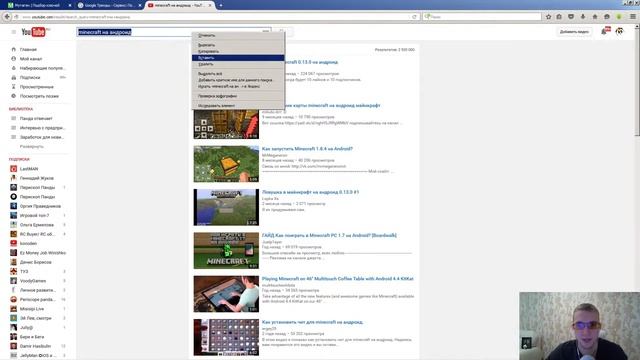The height and width of the screenshot is (360, 640).
Task: Reload the page from the address bar
Action: 414,17
